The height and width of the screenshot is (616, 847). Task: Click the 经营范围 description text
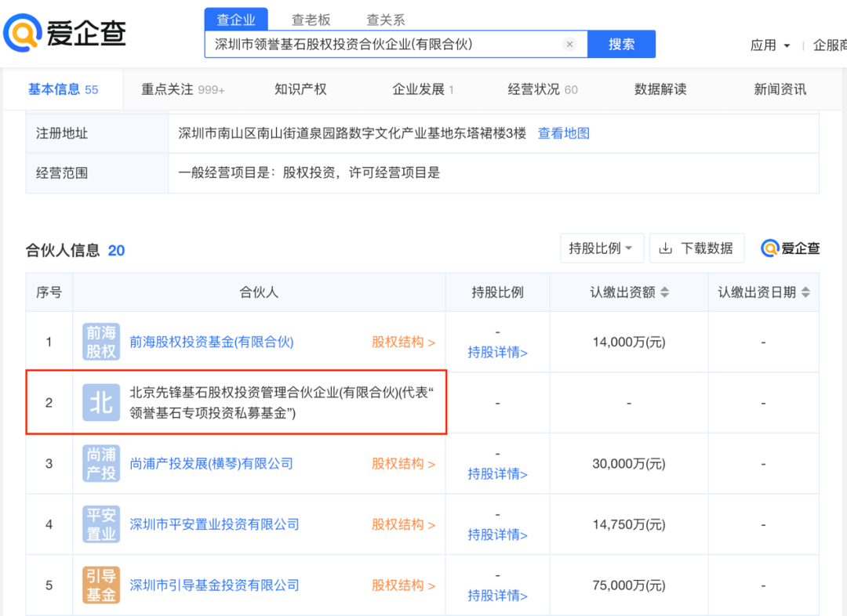309,172
